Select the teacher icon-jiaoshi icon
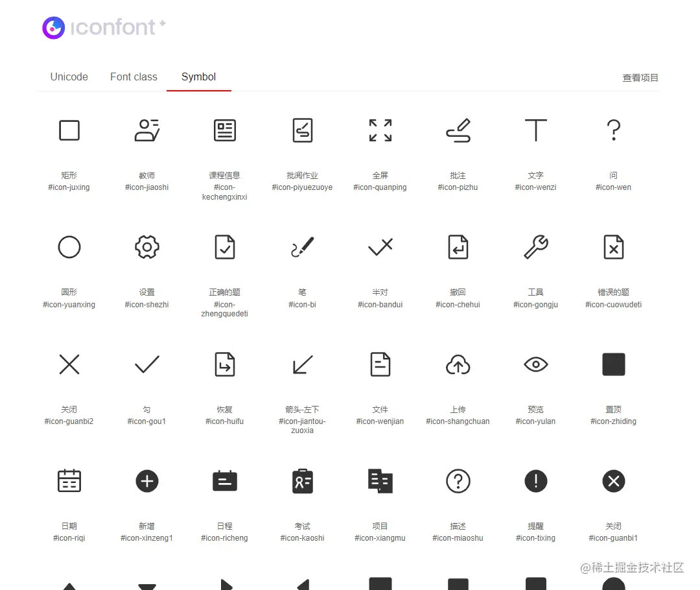 [147, 130]
